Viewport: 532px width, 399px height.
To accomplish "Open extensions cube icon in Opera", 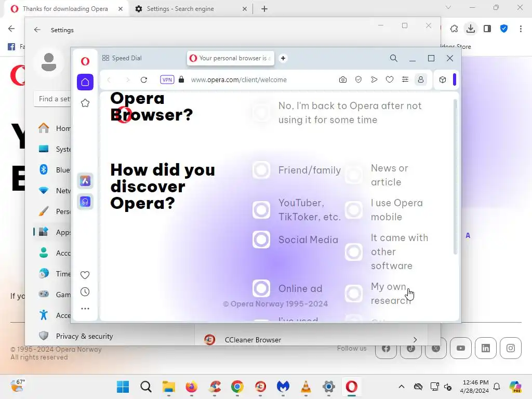I will [443, 79].
